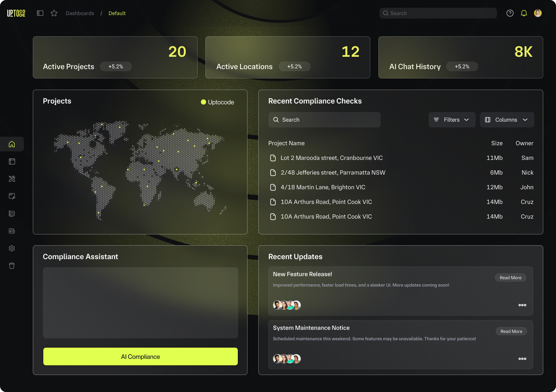
Task: Open the Filters dropdown
Action: (452, 120)
